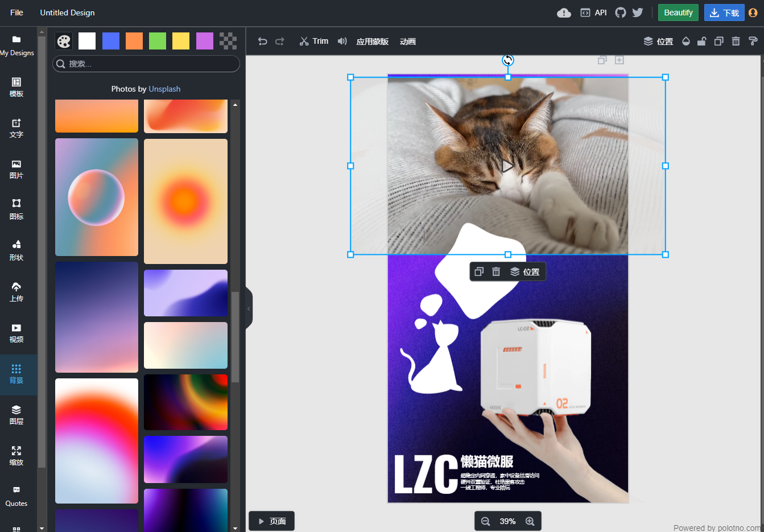Screen dimensions: 764x532
Task: Pick the orange sun-glow beige background
Action: point(185,201)
